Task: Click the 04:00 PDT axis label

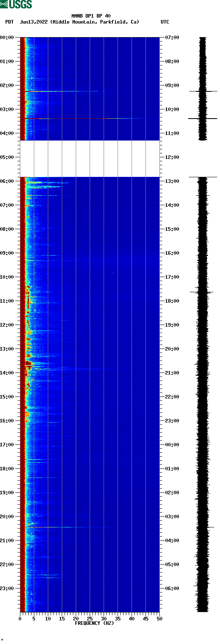Action: click(7, 133)
